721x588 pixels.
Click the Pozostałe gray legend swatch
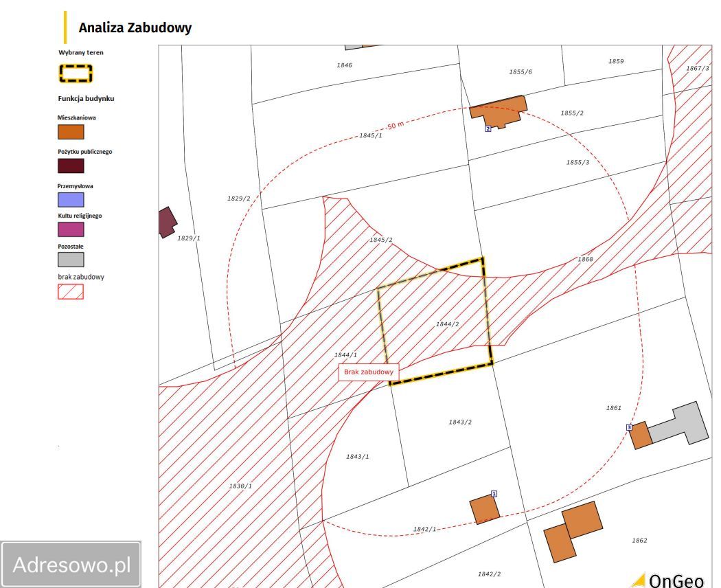coord(71,260)
